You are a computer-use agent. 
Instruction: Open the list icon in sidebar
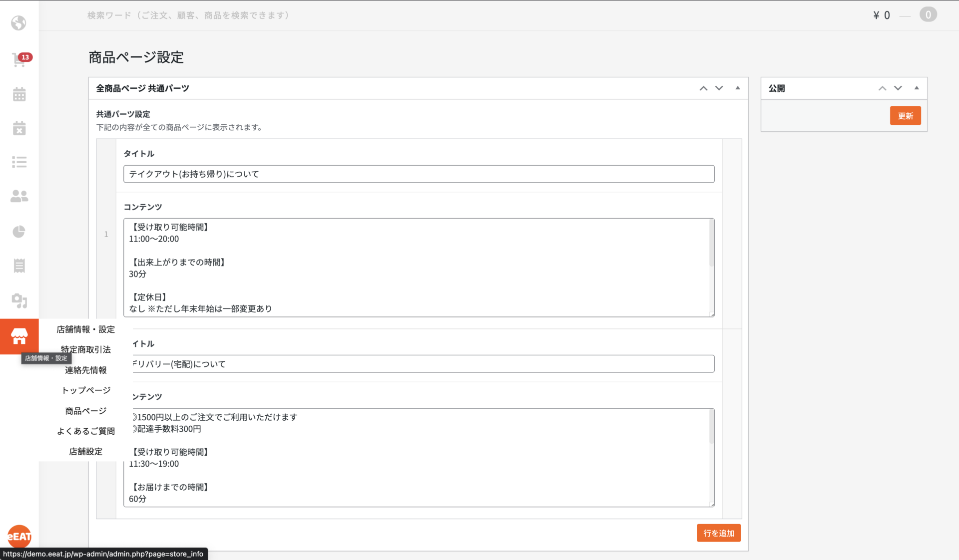click(x=19, y=162)
